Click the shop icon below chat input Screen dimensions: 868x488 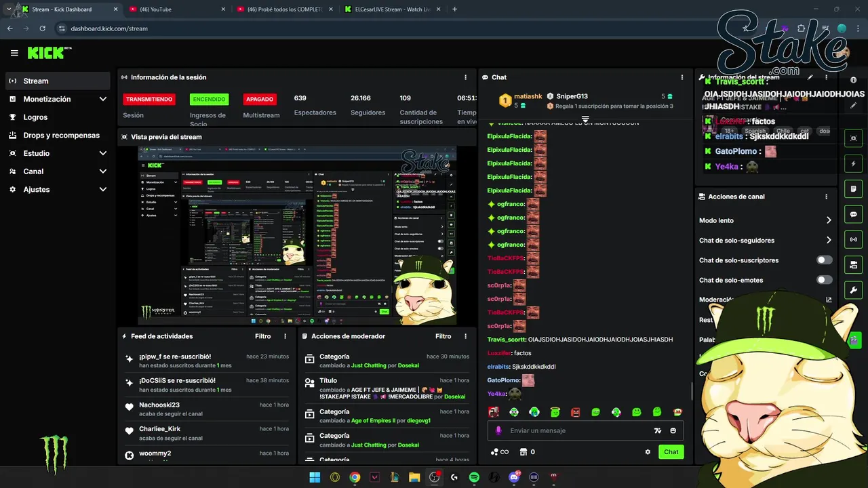524,452
